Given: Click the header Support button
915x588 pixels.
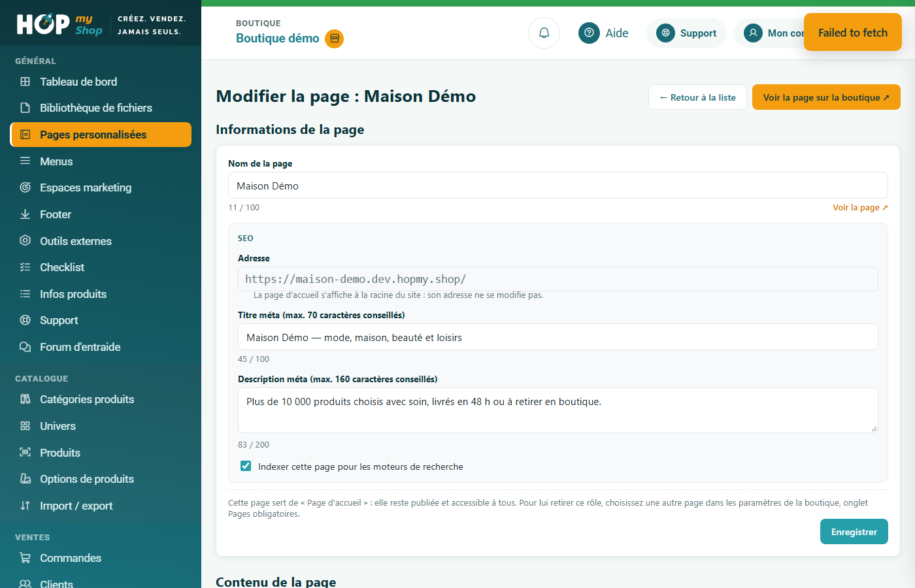Looking at the screenshot, I should point(686,33).
